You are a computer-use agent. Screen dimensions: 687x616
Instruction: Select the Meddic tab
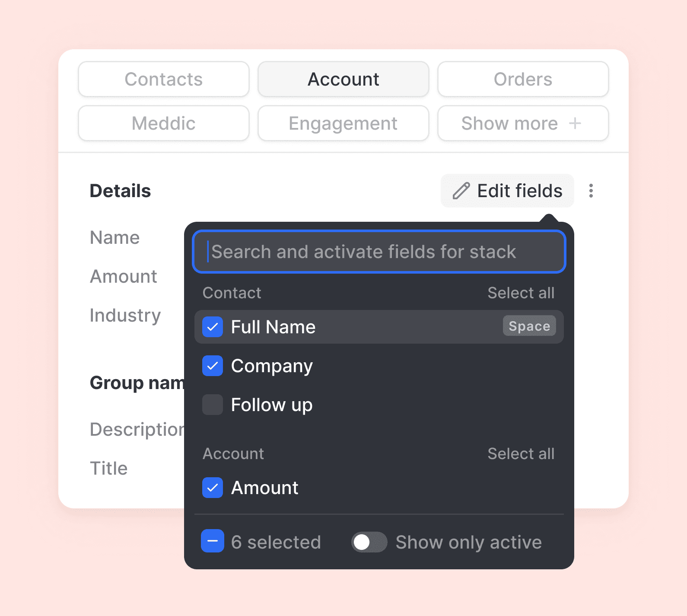pos(164,124)
